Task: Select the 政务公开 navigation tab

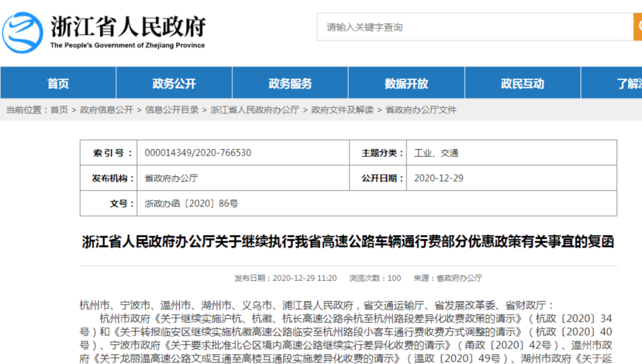Action: [x=174, y=83]
